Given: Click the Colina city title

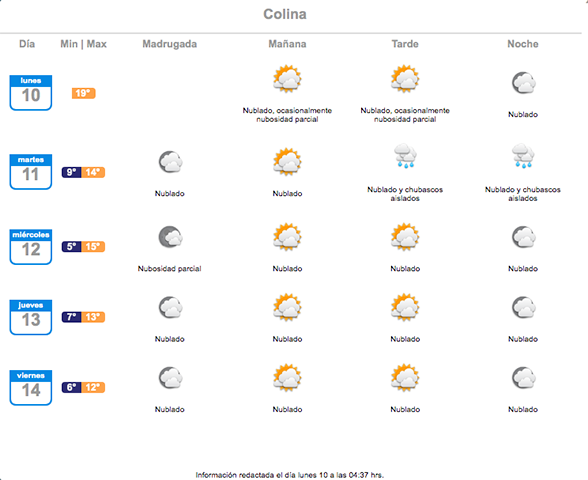Looking at the screenshot, I should tap(285, 14).
